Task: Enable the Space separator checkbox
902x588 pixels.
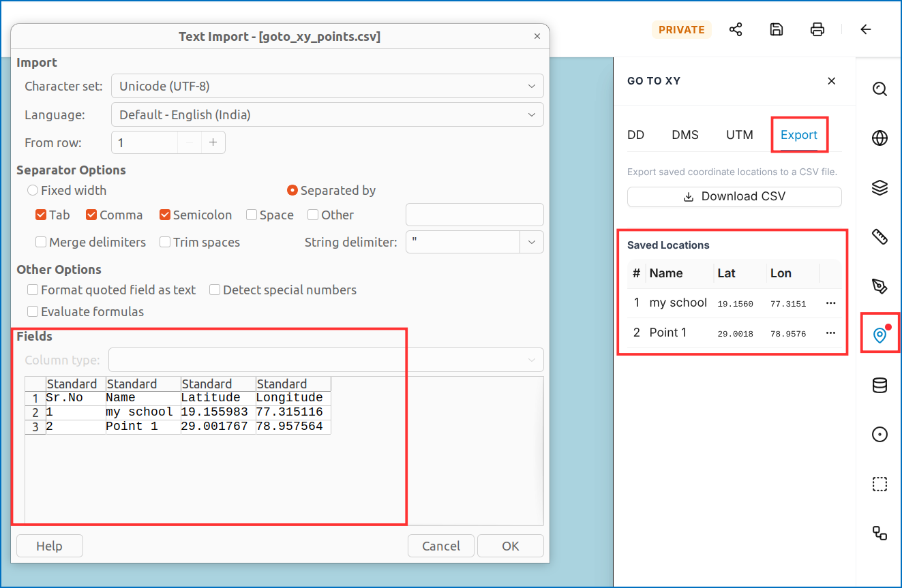Action: point(252,215)
